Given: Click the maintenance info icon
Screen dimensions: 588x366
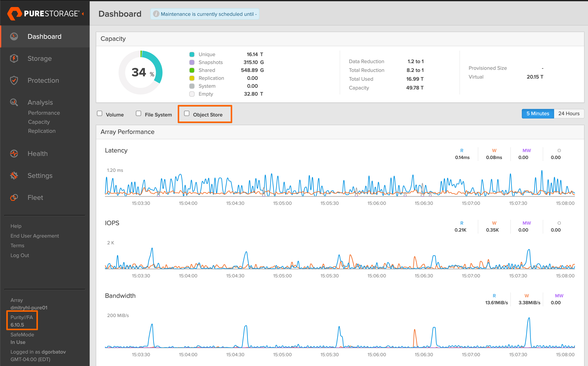Looking at the screenshot, I should [x=156, y=14].
